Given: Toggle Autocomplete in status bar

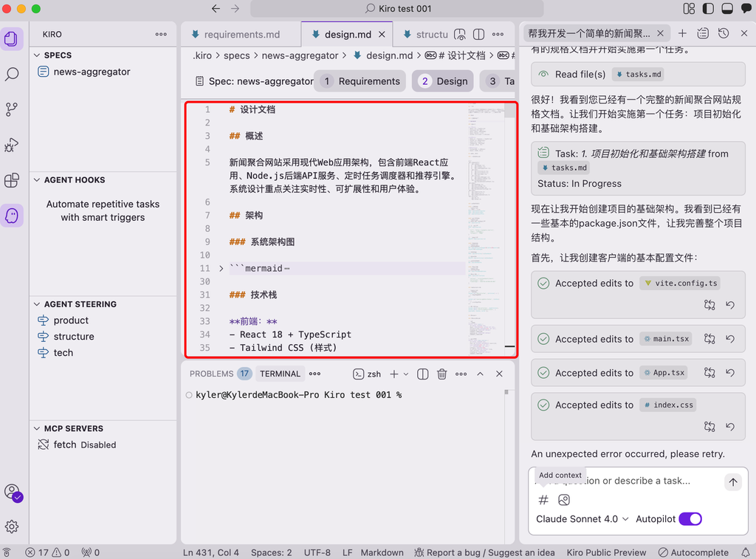Looking at the screenshot, I should (693, 552).
